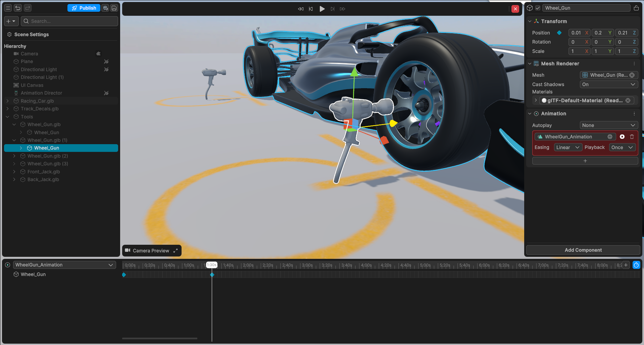This screenshot has width=644, height=345.
Task: Fast forward the playback
Action: point(342,9)
